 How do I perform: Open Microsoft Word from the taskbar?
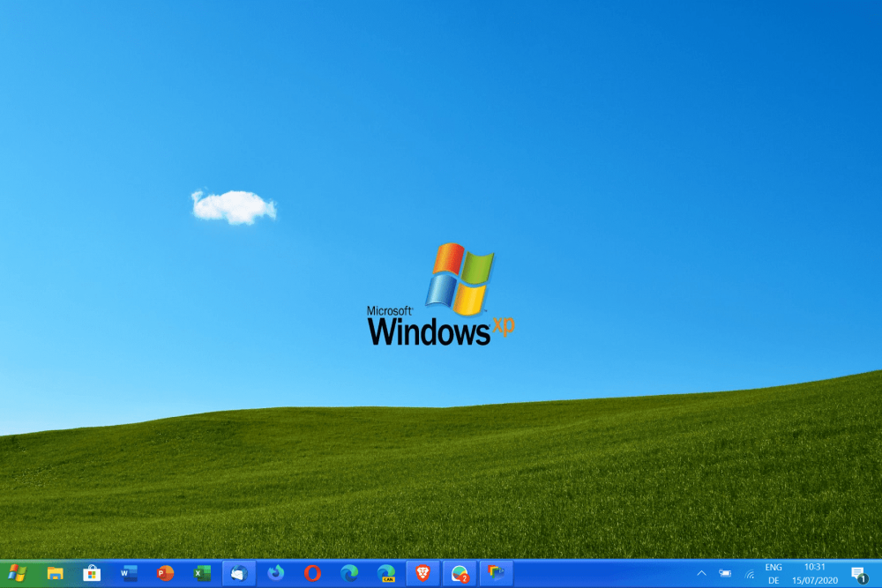pyautogui.click(x=129, y=573)
